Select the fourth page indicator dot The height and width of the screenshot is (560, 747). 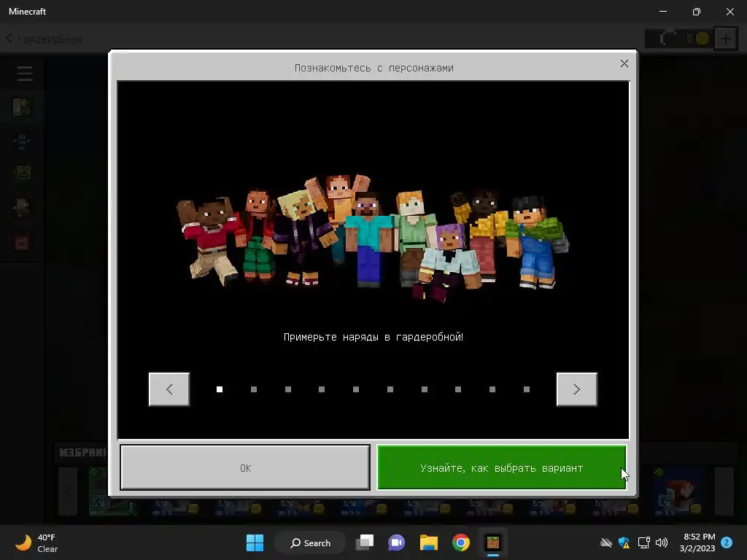click(322, 389)
